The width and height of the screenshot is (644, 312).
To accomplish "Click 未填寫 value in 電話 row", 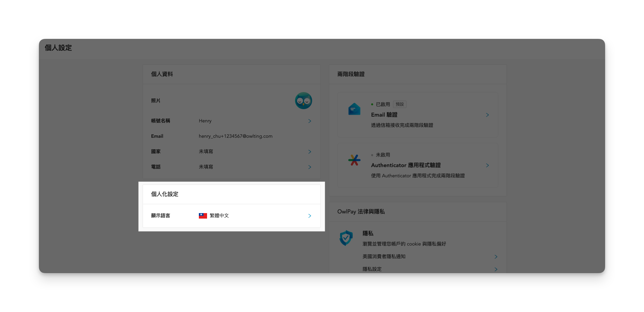I will click(206, 167).
